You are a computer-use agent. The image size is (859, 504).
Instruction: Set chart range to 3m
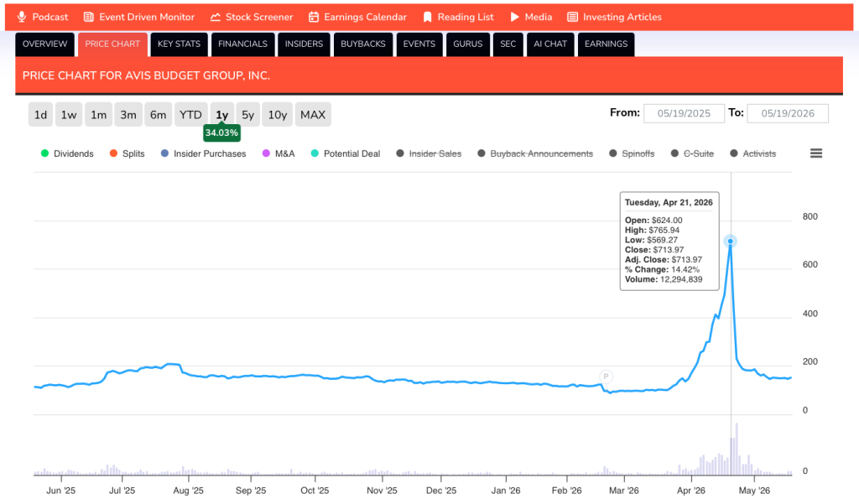128,115
